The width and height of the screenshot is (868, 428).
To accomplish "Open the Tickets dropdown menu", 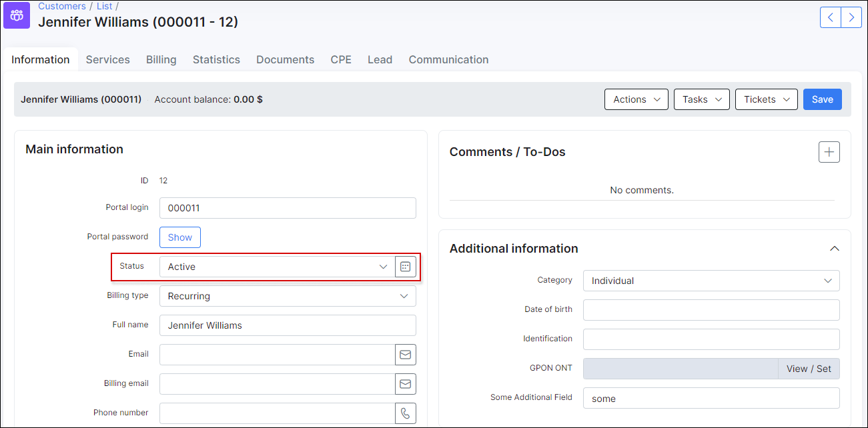I will pyautogui.click(x=767, y=99).
